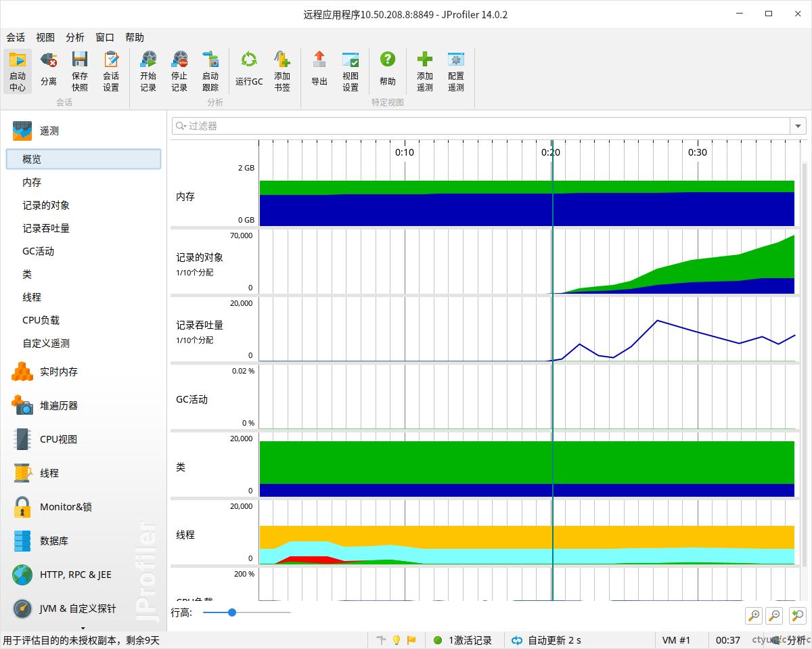Open the HTTP, RPC & JEE section
Screen dimensions: 812x649
pyautogui.click(x=83, y=575)
